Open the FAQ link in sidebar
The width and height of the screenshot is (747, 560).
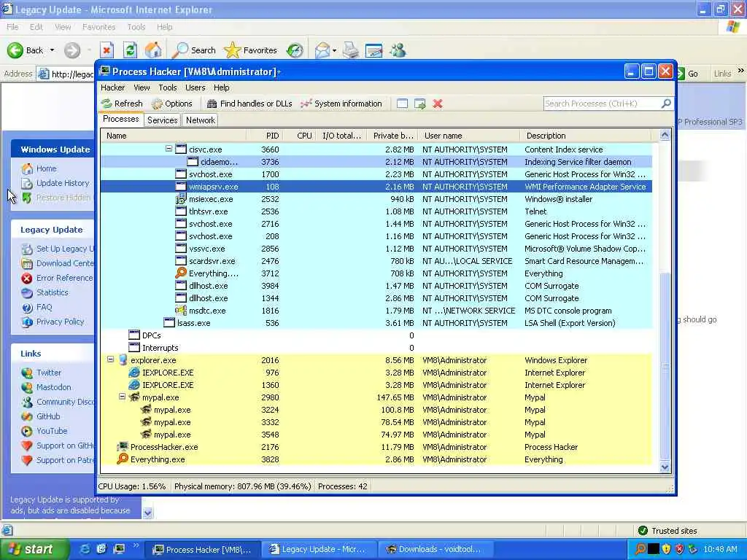coord(44,307)
